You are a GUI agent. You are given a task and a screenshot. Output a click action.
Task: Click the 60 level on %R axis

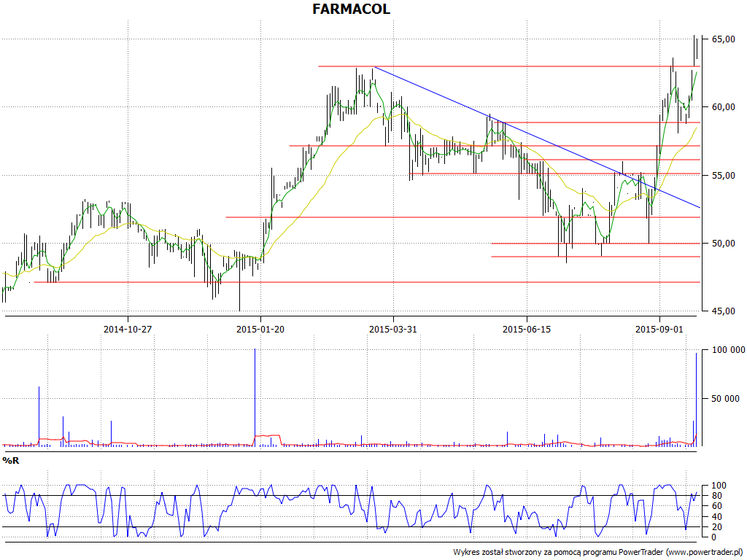(716, 506)
